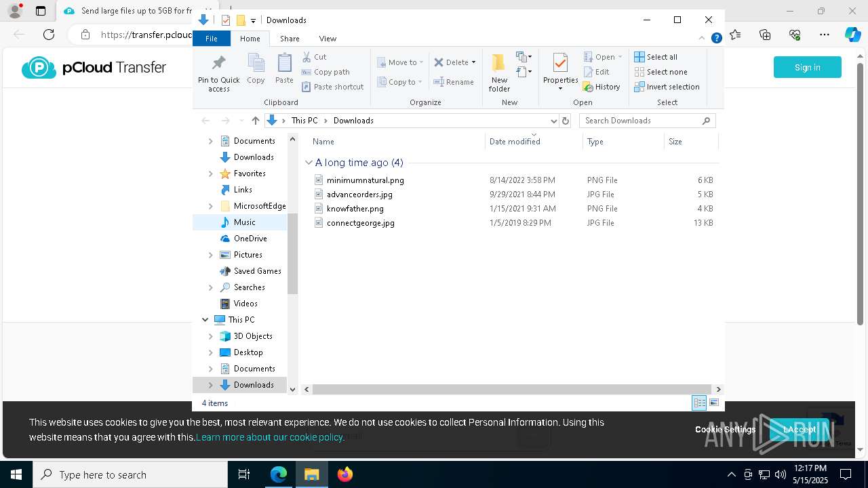Sort by Name column header
Viewport: 868px width, 488px height.
click(397, 142)
